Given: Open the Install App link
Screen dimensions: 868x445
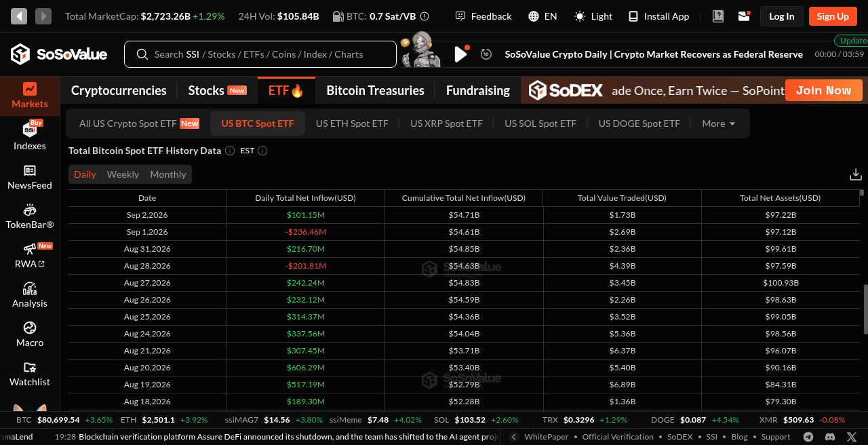Looking at the screenshot, I should [658, 16].
